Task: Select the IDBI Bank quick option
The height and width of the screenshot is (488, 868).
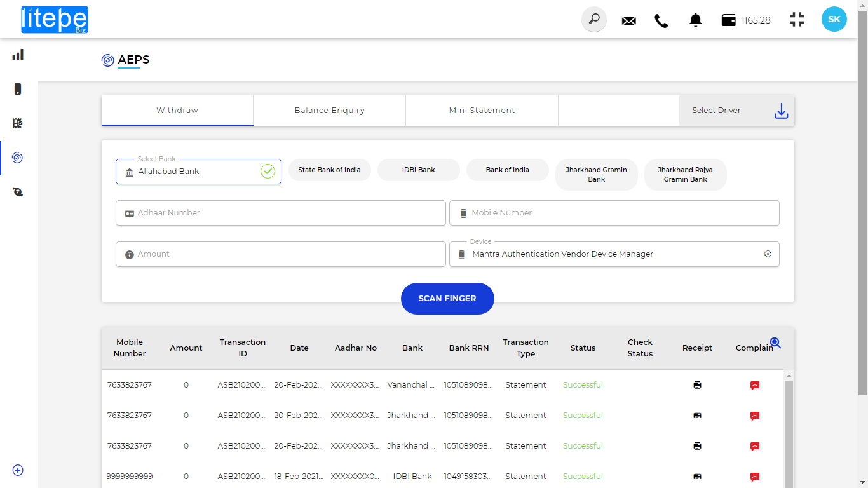Action: click(418, 170)
